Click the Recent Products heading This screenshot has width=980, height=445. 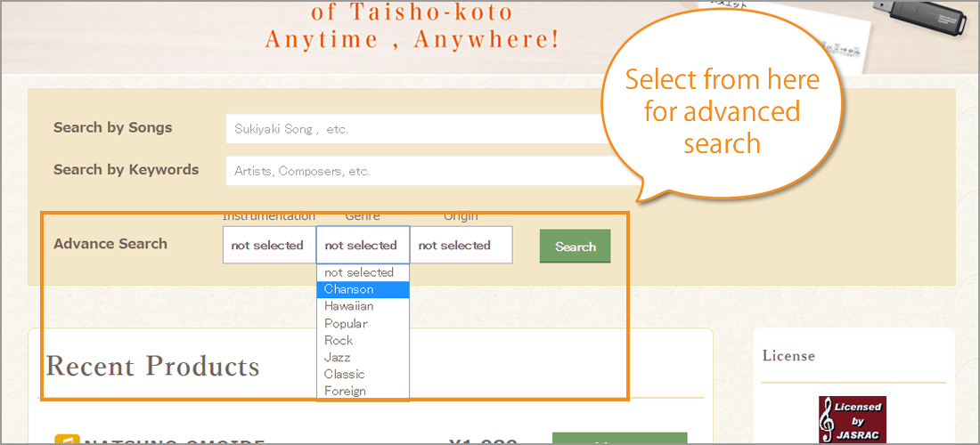point(152,366)
